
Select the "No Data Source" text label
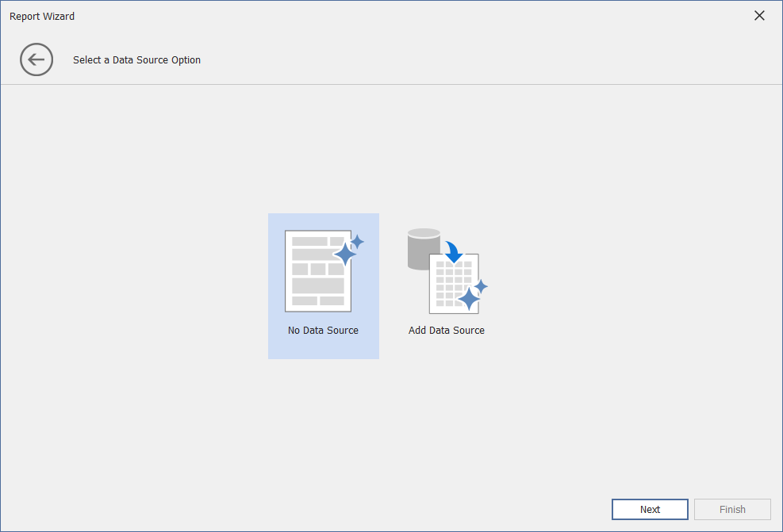(x=323, y=331)
